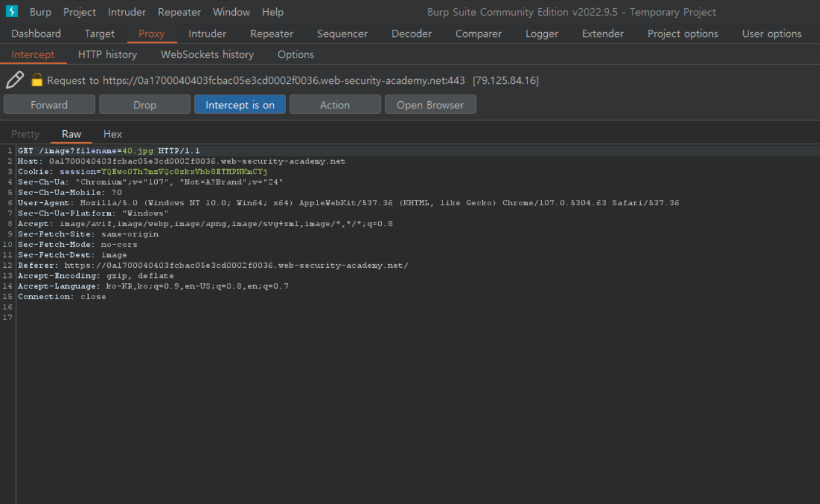Click empty line 17 in editor

(x=417, y=318)
